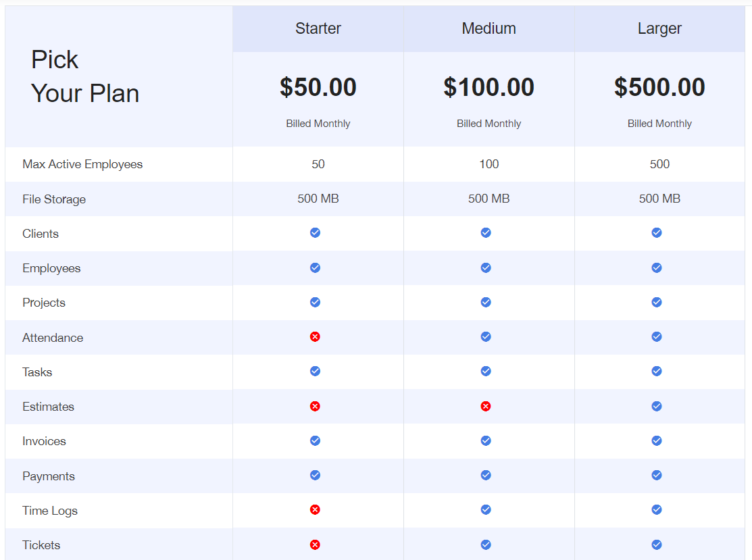752x560 pixels.
Task: Click the blue checkmark for Larger Tickets
Action: 657,544
